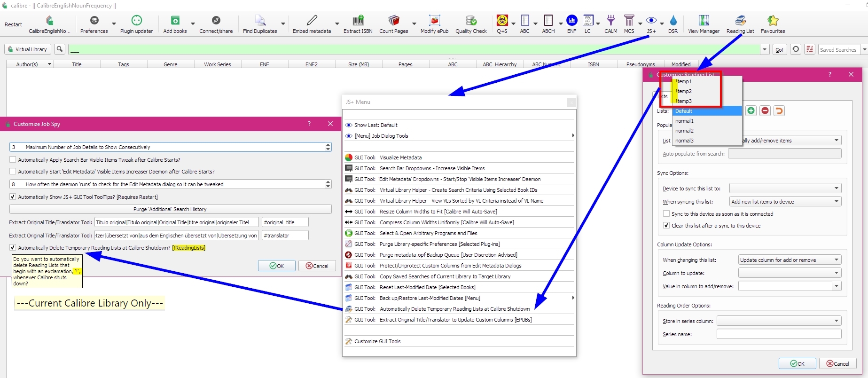Screen dimensions: 868x378
Task: Open Connect/share tool
Action: tap(216, 24)
